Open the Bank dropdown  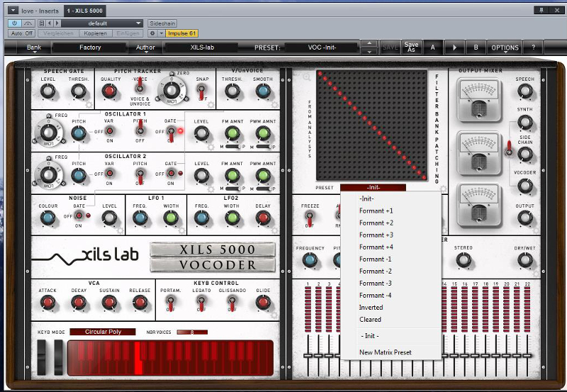[x=34, y=47]
